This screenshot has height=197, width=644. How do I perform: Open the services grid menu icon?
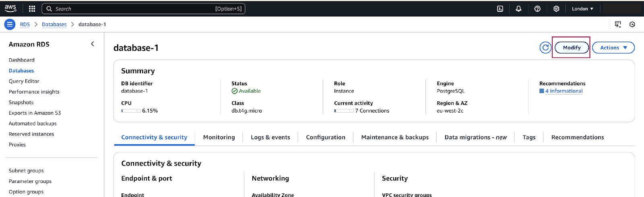32,8
